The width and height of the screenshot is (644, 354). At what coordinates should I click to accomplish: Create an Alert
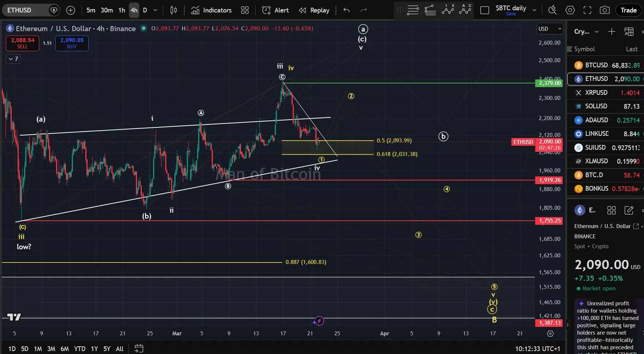275,10
